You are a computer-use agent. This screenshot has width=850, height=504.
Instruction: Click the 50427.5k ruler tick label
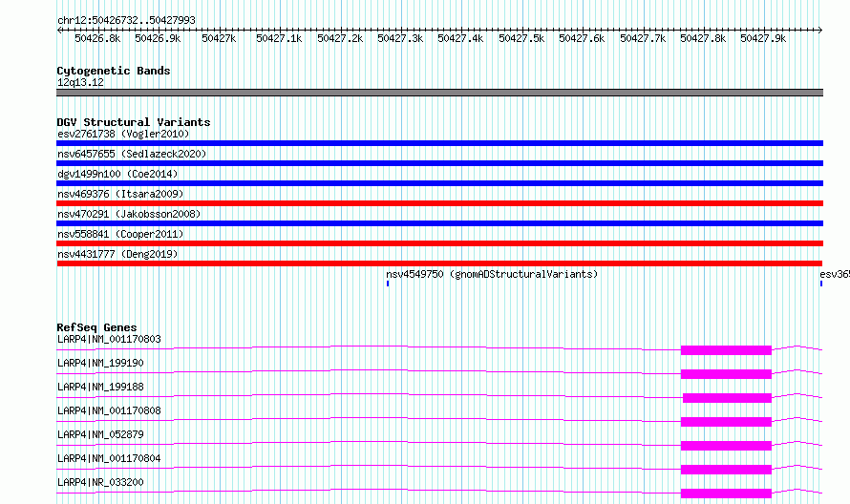pos(521,38)
